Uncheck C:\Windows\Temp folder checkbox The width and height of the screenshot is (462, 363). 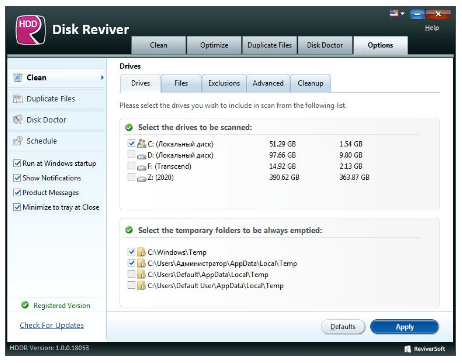pyautogui.click(x=131, y=251)
